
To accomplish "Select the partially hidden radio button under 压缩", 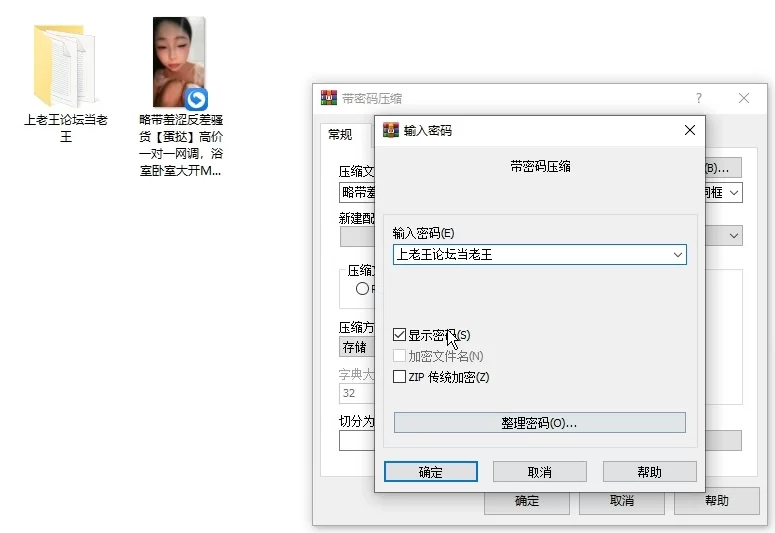I will click(363, 288).
